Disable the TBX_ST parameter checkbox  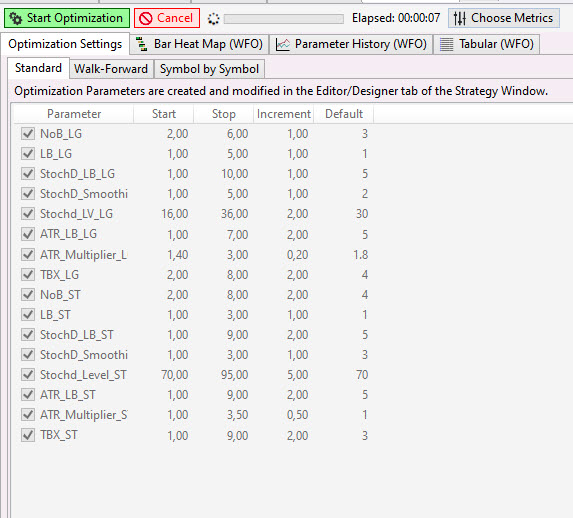coord(28,435)
